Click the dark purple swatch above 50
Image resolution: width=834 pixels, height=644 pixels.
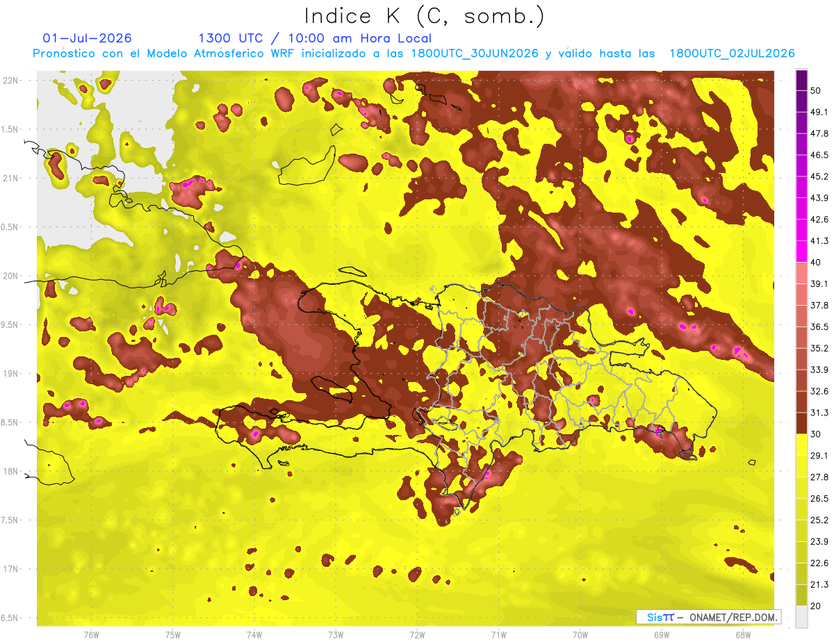coord(801,79)
